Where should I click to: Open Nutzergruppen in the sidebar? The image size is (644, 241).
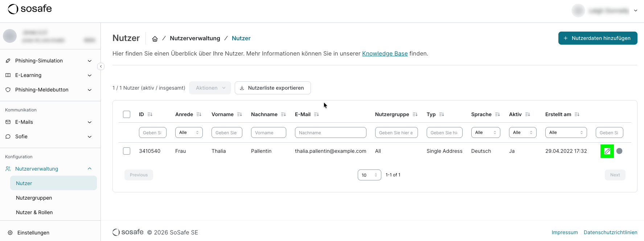(x=34, y=198)
